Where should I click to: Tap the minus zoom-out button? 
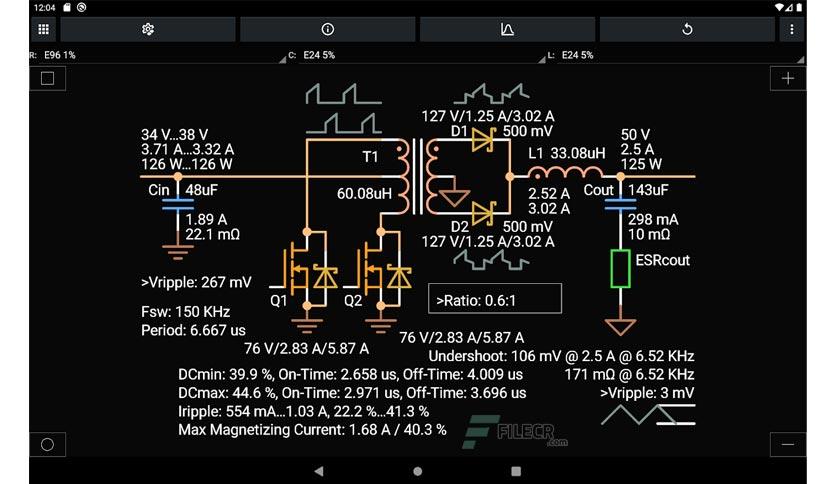point(787,445)
